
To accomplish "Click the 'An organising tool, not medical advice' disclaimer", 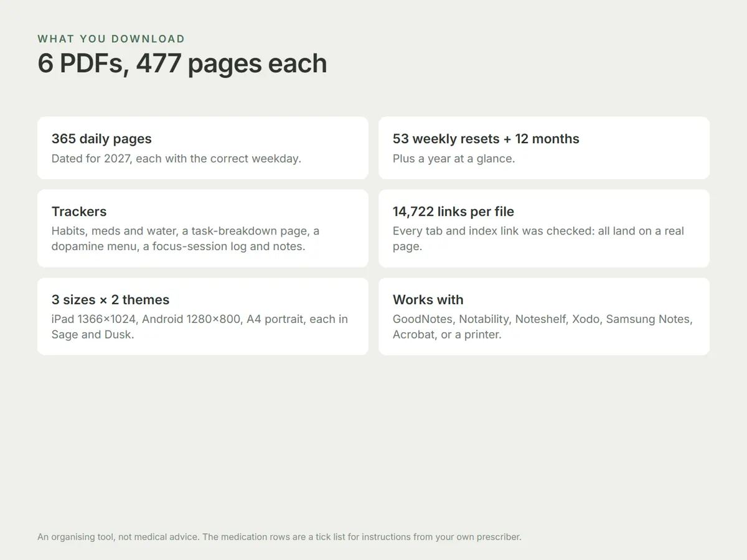I will coord(280,536).
